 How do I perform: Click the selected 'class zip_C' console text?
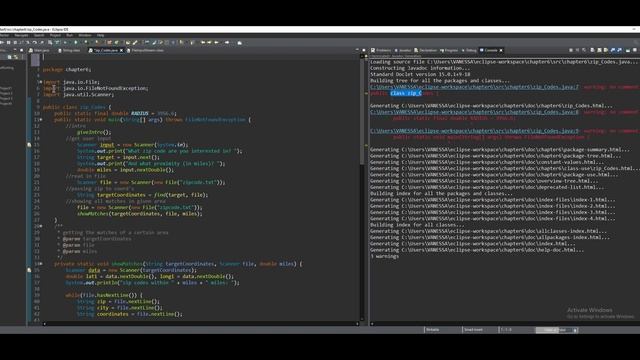[x=406, y=93]
